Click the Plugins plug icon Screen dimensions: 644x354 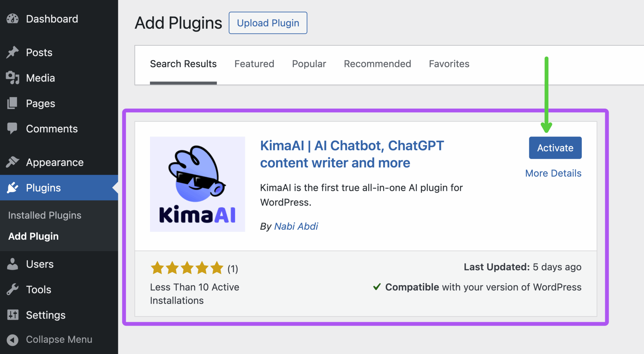click(12, 188)
